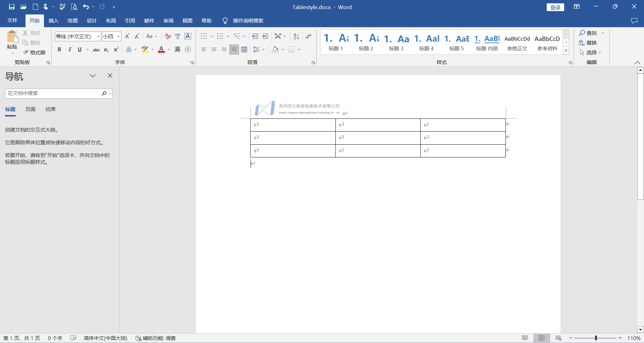Click the Clear Formatting eraser icon
644x343 pixels.
click(x=168, y=36)
